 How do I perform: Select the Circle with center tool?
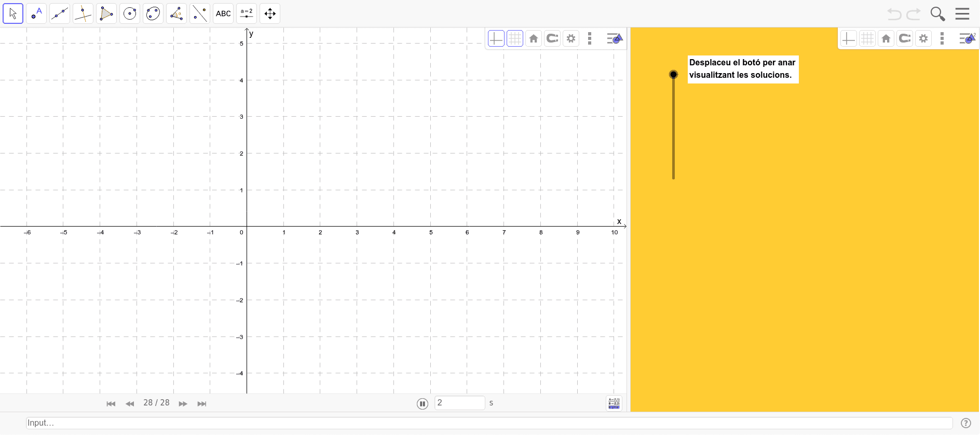(130, 13)
